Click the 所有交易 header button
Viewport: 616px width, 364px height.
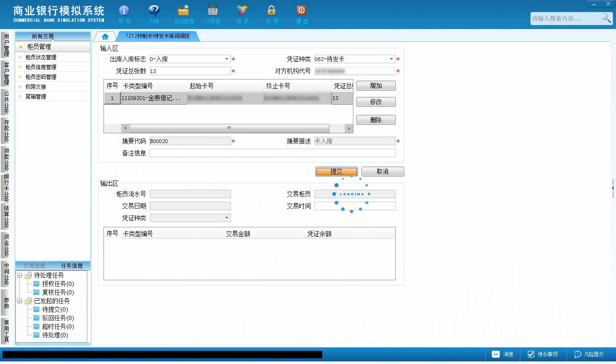[43, 36]
